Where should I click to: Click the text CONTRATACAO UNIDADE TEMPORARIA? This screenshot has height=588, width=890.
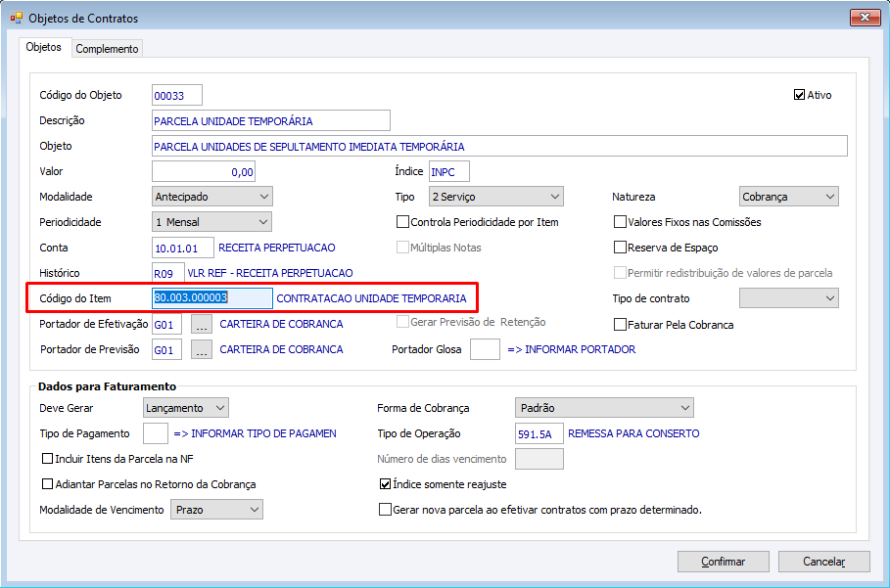[371, 298]
